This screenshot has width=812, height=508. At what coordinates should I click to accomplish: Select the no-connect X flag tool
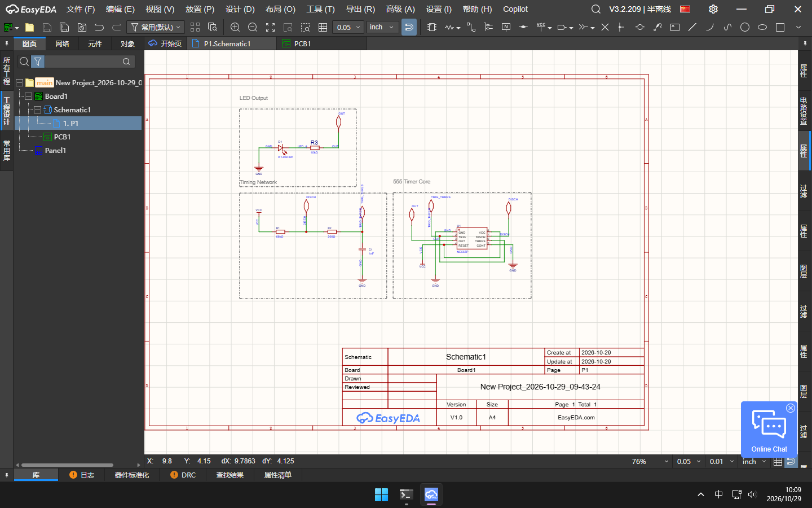(x=605, y=27)
